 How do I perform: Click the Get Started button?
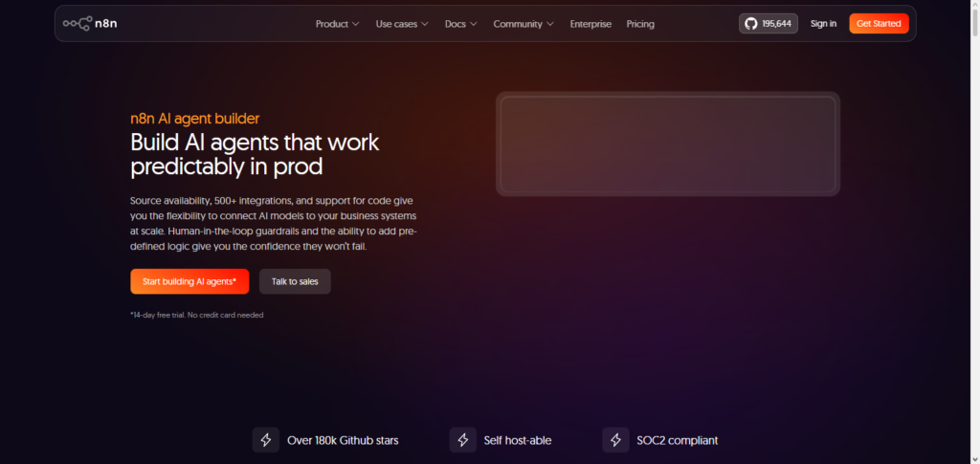point(879,24)
